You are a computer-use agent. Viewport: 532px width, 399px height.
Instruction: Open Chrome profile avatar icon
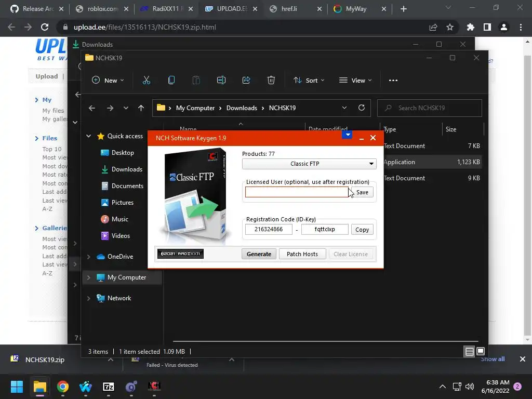point(504,27)
